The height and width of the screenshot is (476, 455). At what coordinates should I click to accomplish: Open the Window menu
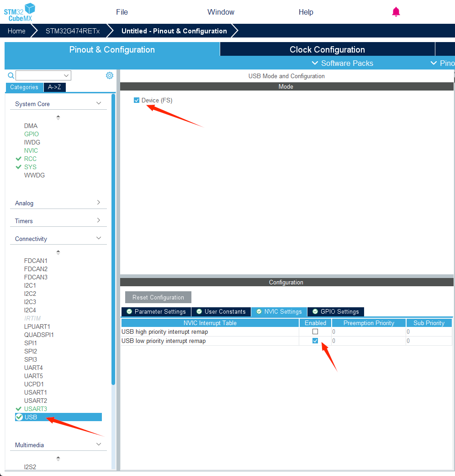pyautogui.click(x=221, y=12)
